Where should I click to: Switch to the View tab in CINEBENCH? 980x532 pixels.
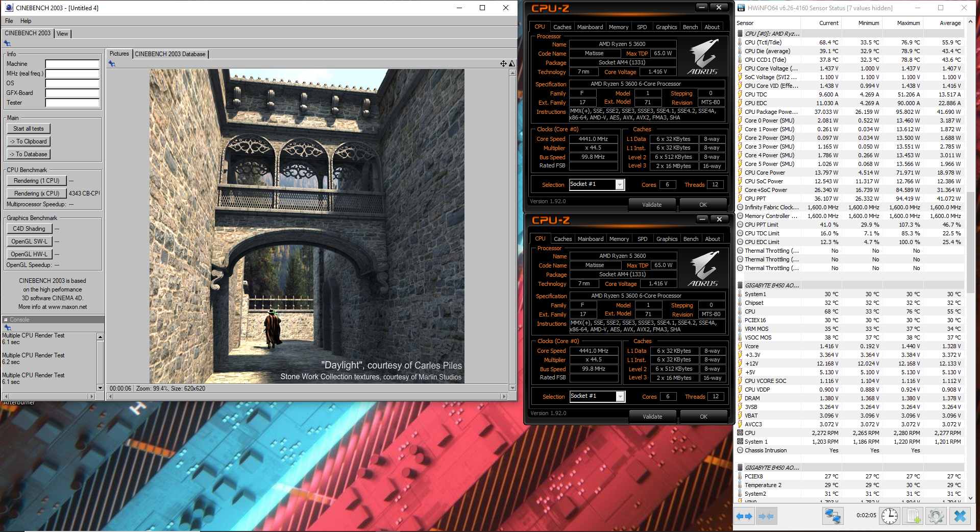pos(62,34)
